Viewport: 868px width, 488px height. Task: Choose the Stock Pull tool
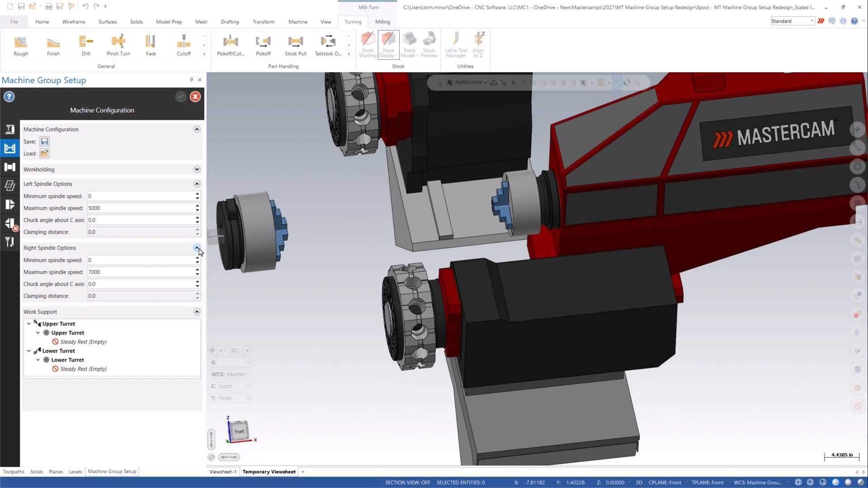coord(296,46)
